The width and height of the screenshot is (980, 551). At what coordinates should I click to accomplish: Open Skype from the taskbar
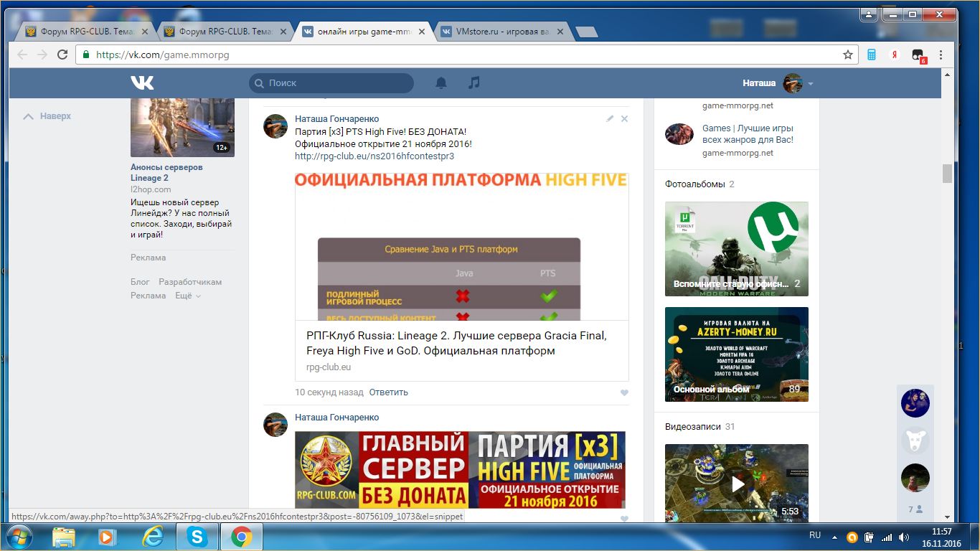[197, 537]
